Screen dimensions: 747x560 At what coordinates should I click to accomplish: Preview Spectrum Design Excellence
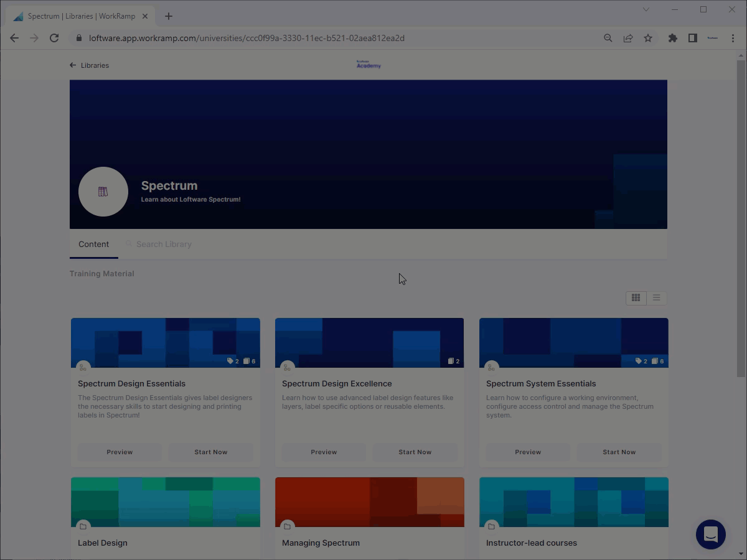point(324,452)
